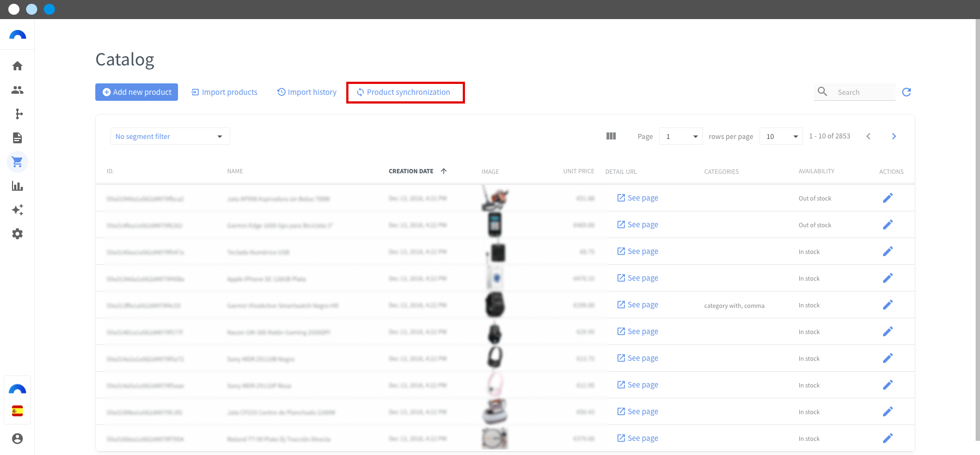This screenshot has height=455, width=980.
Task: Open the Home sidebar icon
Action: tap(17, 66)
